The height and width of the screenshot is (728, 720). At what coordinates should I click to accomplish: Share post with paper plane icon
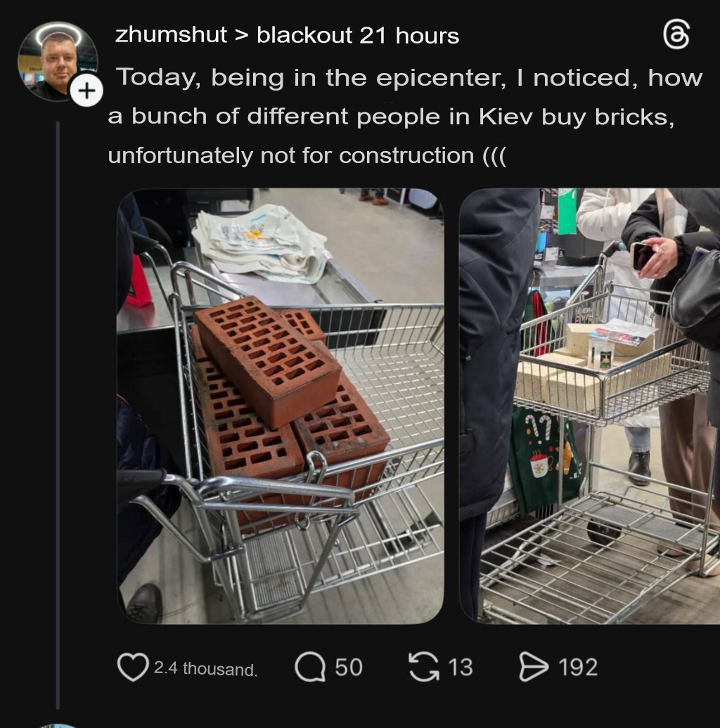click(533, 667)
